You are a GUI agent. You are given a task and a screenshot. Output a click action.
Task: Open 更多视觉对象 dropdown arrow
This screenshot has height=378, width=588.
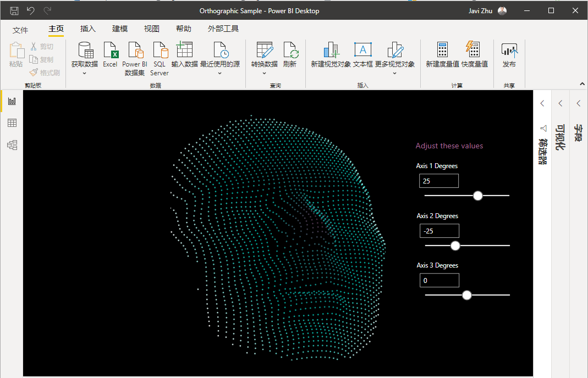click(x=394, y=74)
